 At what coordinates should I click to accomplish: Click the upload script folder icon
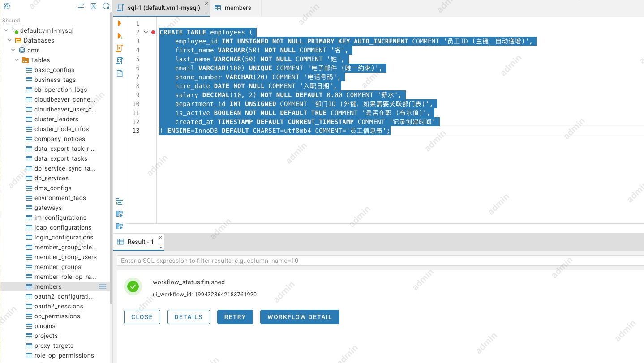120,226
